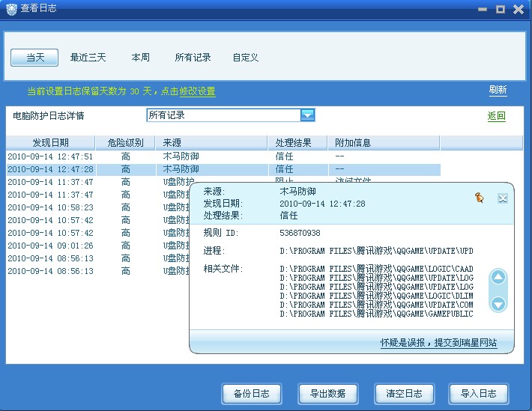Image resolution: width=532 pixels, height=411 pixels.
Task: Sort by 发现日期 column header
Action: (50, 143)
